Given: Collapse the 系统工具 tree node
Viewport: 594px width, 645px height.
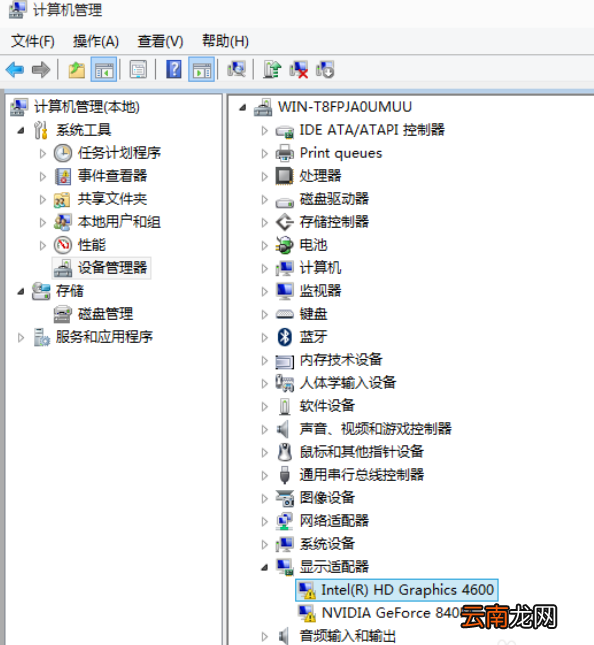Looking at the screenshot, I should (x=21, y=131).
